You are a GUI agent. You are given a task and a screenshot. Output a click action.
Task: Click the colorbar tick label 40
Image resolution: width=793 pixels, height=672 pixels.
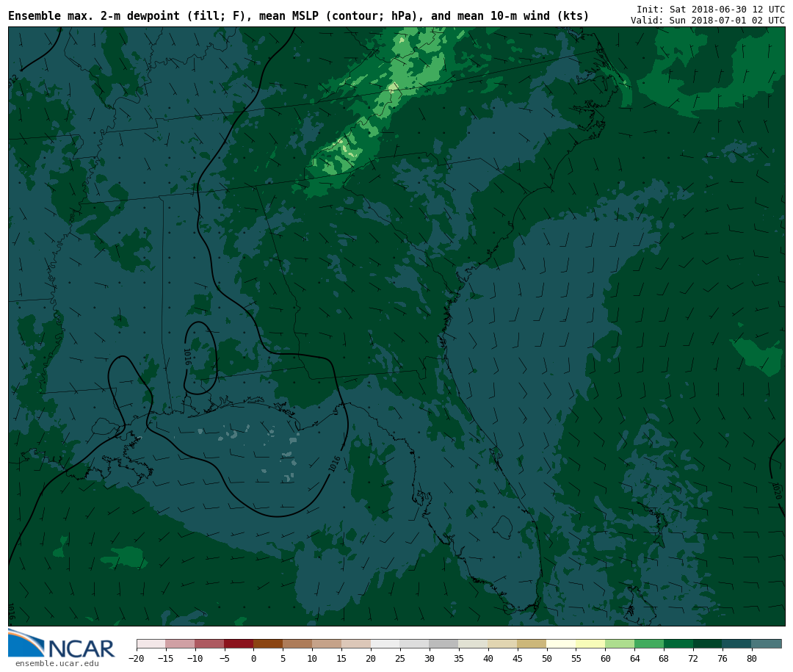click(488, 659)
